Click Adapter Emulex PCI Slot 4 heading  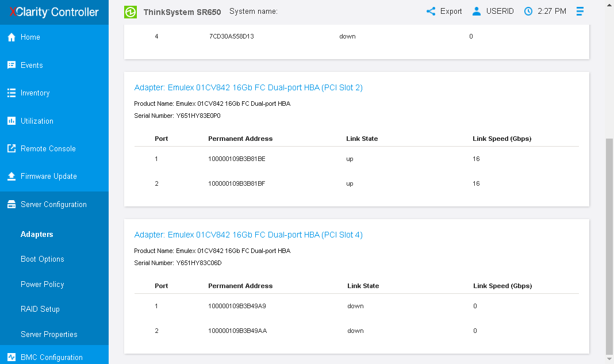248,235
